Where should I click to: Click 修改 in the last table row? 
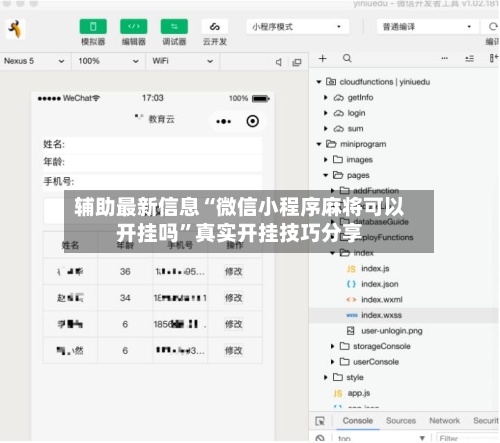click(x=234, y=351)
